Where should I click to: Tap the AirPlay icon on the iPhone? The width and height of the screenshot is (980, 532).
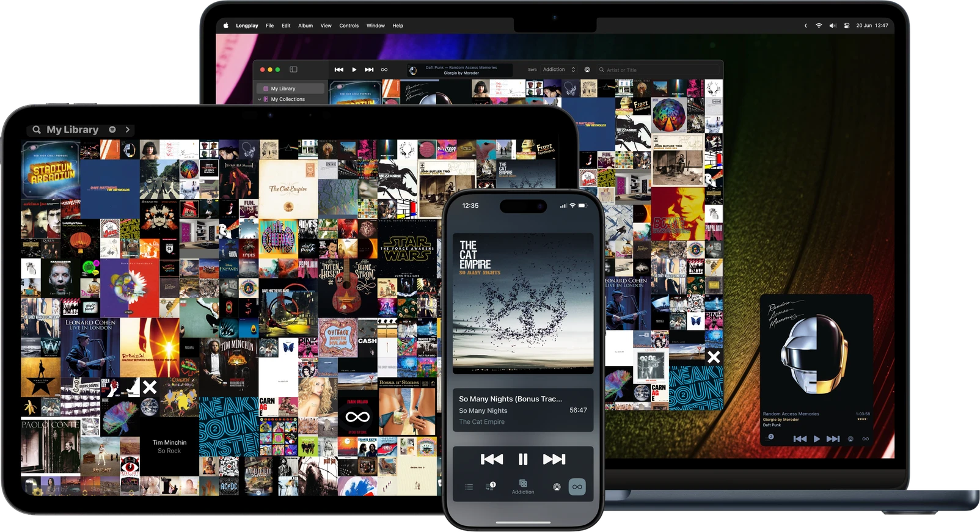(x=557, y=487)
